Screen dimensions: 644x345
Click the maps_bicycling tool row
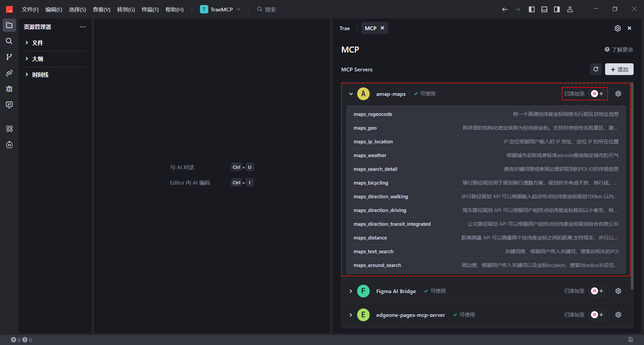coord(486,183)
